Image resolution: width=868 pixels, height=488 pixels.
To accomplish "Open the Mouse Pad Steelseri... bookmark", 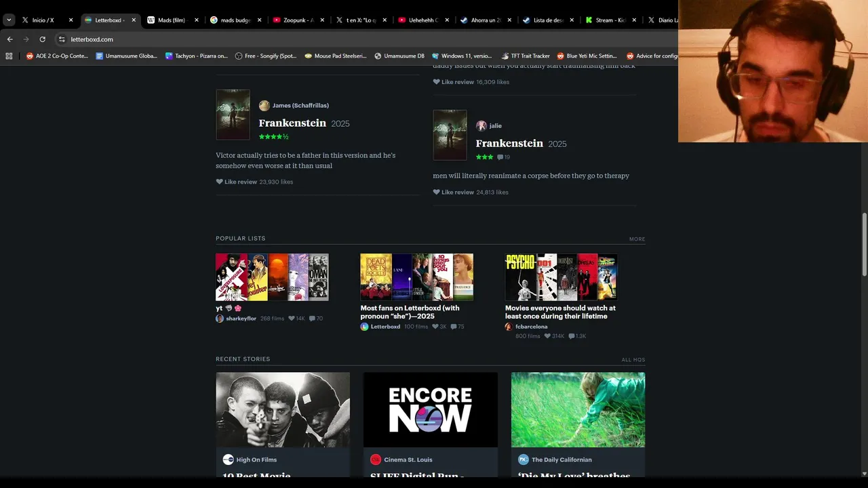I will click(336, 56).
